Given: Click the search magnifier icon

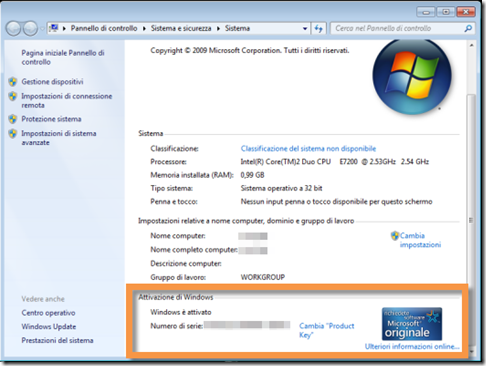Looking at the screenshot, I should [468, 29].
